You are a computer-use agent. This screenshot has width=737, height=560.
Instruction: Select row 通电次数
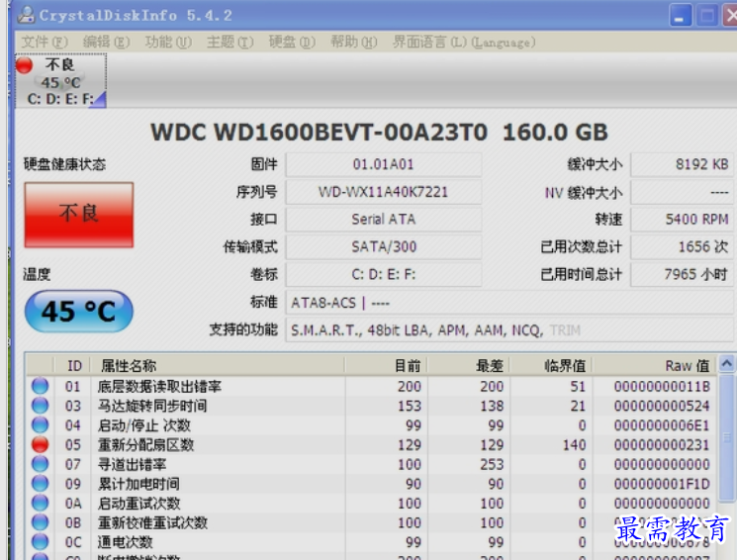(371, 542)
